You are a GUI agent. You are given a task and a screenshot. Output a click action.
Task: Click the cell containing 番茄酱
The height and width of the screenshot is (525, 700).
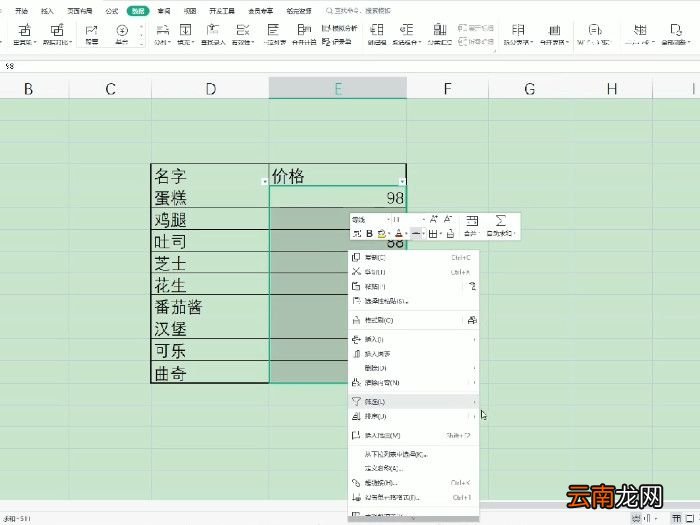coord(210,306)
